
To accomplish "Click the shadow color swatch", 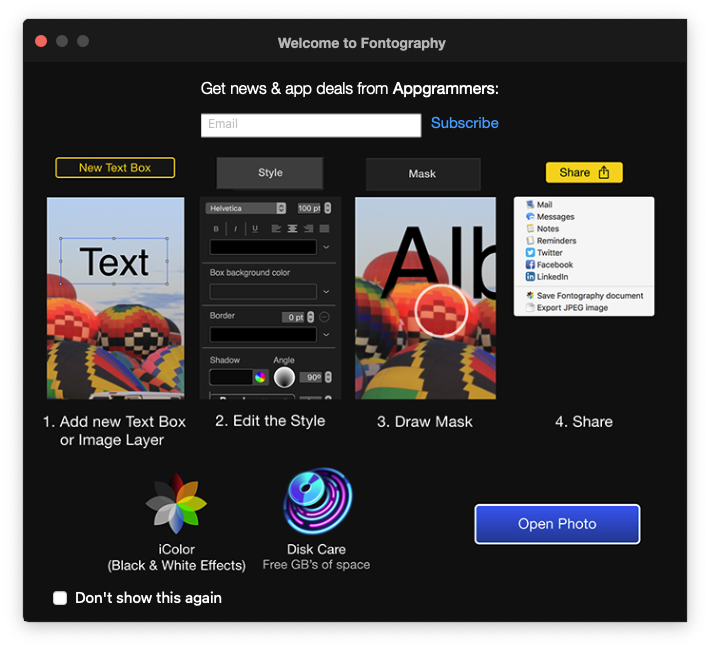I will [x=231, y=377].
